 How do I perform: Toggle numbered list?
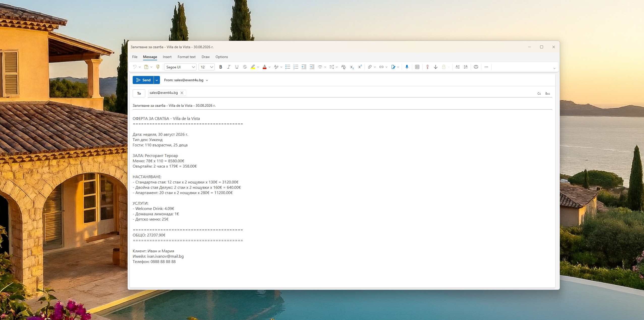point(296,67)
